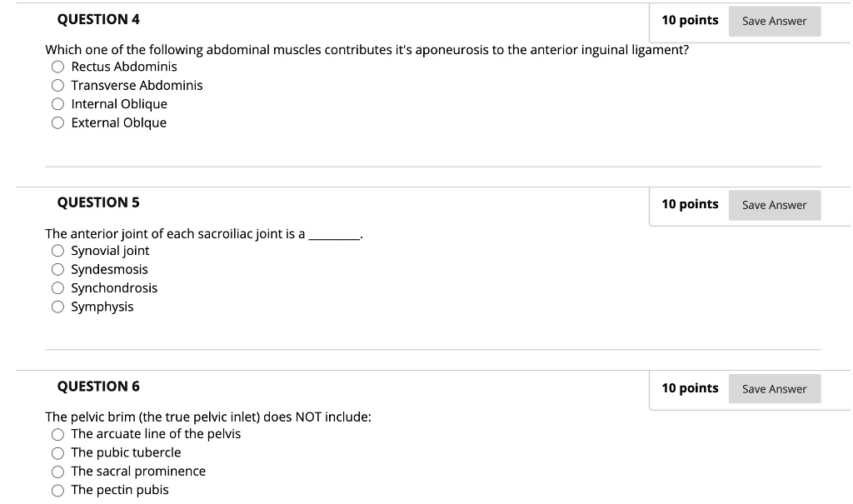Click the QUESTION 4 heading
Image resolution: width=853 pixels, height=504 pixels.
(x=99, y=18)
